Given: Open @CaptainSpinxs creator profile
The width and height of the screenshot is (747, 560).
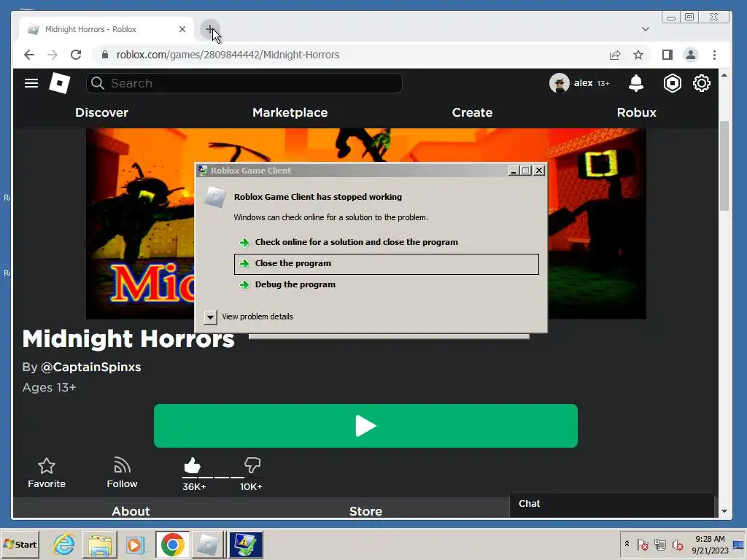Looking at the screenshot, I should click(x=90, y=367).
